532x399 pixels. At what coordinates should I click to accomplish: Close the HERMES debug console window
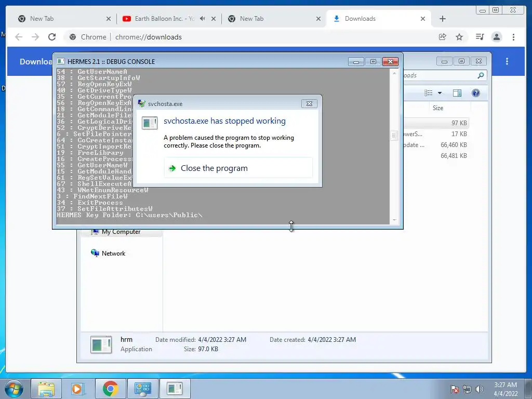tap(390, 61)
